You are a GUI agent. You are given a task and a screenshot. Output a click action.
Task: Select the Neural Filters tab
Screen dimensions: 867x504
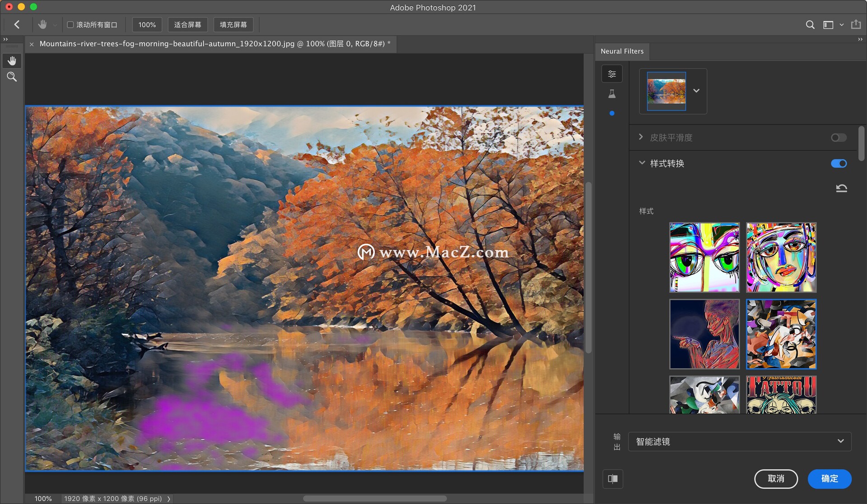point(622,51)
